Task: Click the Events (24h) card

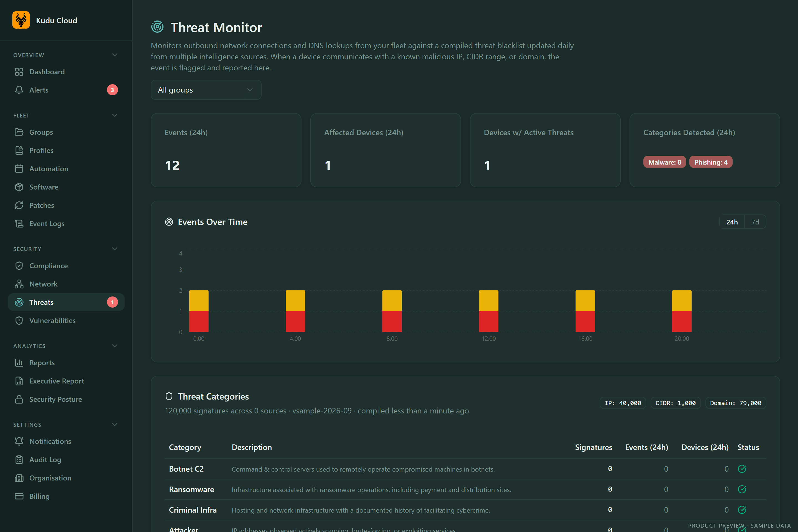Action: [226, 150]
